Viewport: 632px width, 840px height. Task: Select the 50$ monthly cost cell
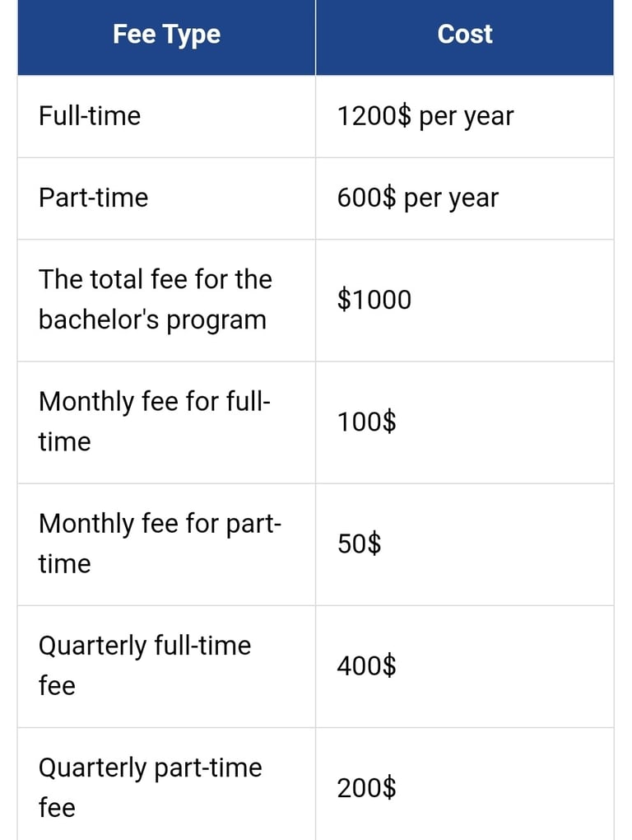[x=359, y=544]
